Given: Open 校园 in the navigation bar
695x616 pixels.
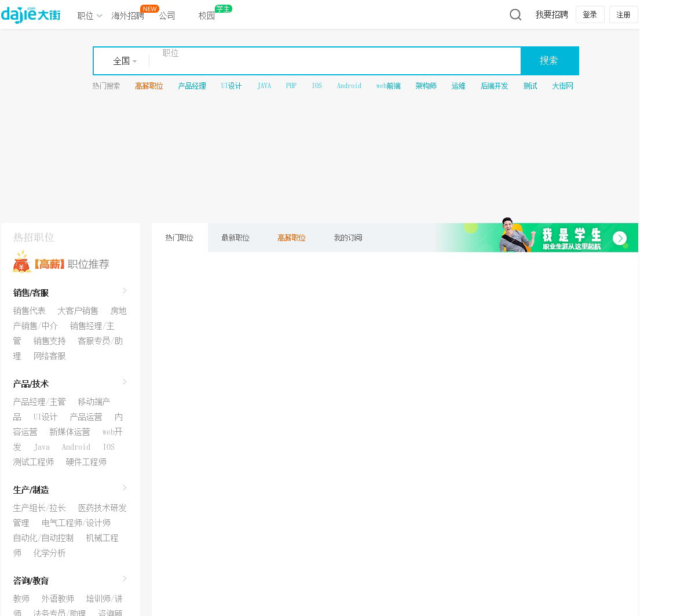Looking at the screenshot, I should coord(206,16).
